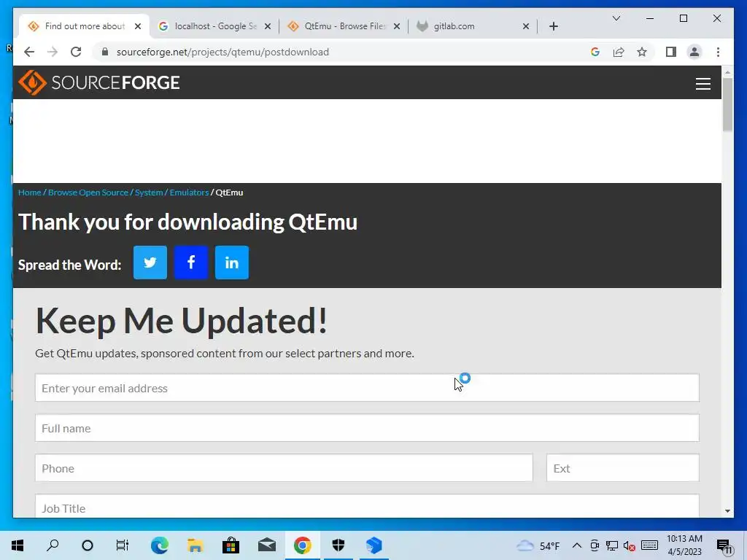Open a new browser tab
The width and height of the screenshot is (747, 560).
click(x=553, y=26)
